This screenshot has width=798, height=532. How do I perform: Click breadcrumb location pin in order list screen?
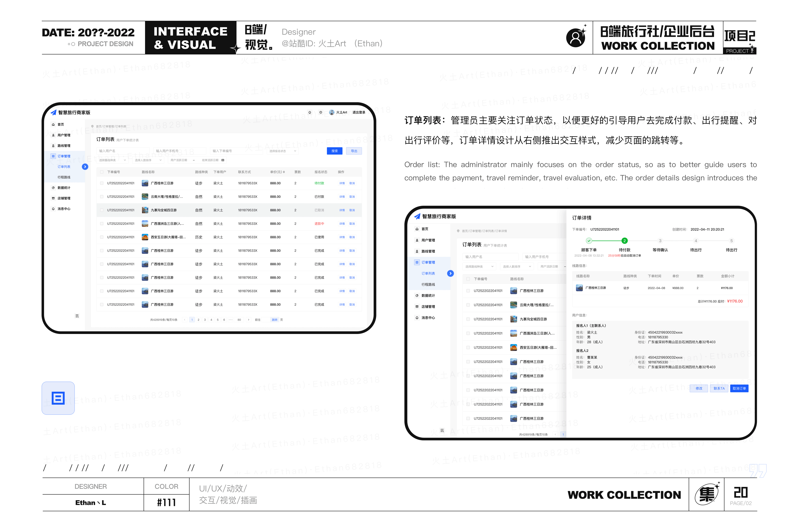click(x=92, y=126)
